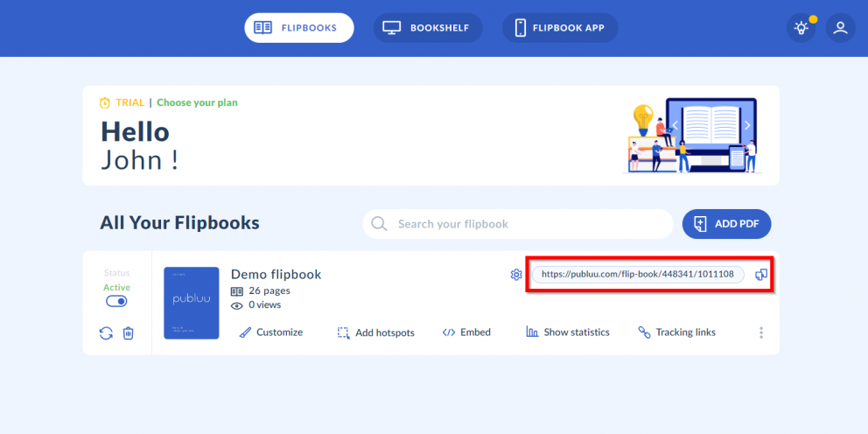Click Add hotspots option
The image size is (868, 434).
point(376,332)
